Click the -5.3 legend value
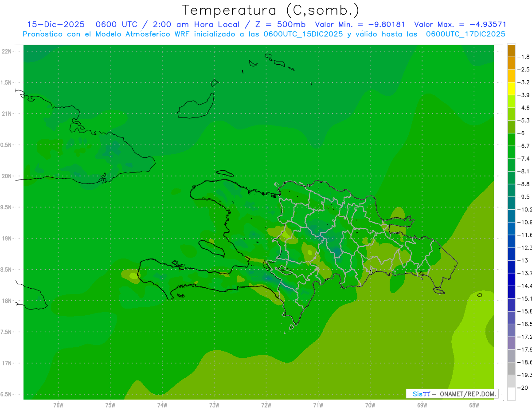 tap(524, 120)
